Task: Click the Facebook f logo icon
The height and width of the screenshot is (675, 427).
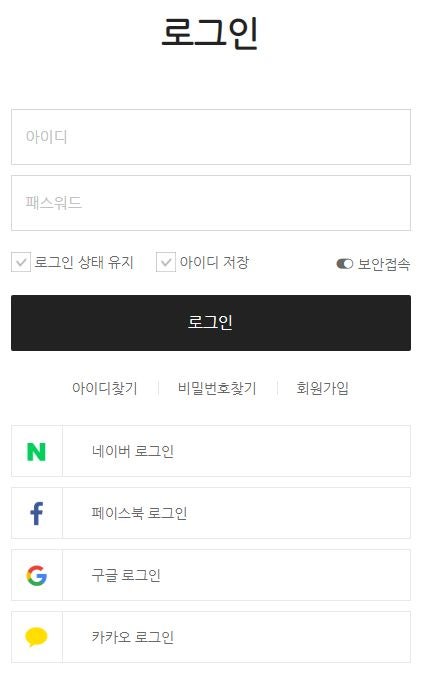Action: 37,513
